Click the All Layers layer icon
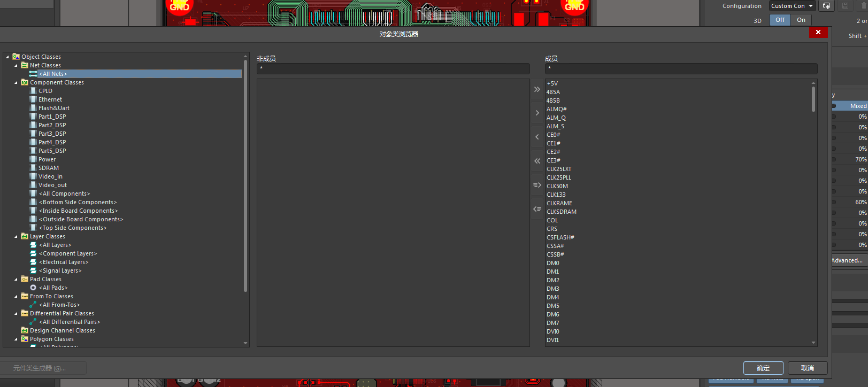This screenshot has width=868, height=387. pos(33,245)
